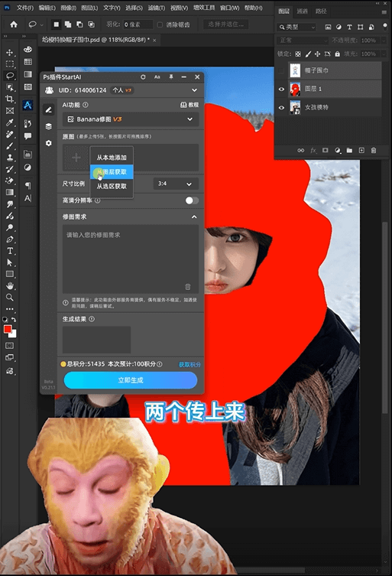The width and height of the screenshot is (392, 576).
Task: Add a layer mask from Layers panel
Action: (x=326, y=150)
